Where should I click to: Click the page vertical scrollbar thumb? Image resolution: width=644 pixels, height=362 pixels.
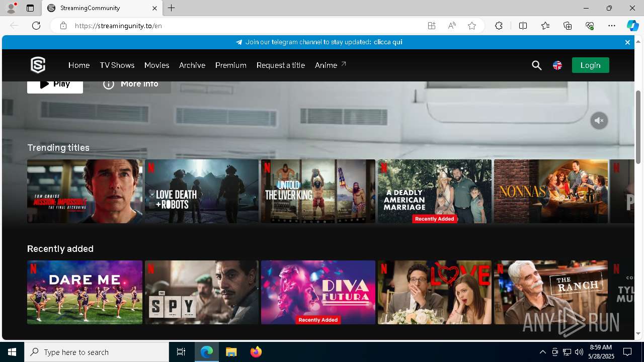click(638, 127)
